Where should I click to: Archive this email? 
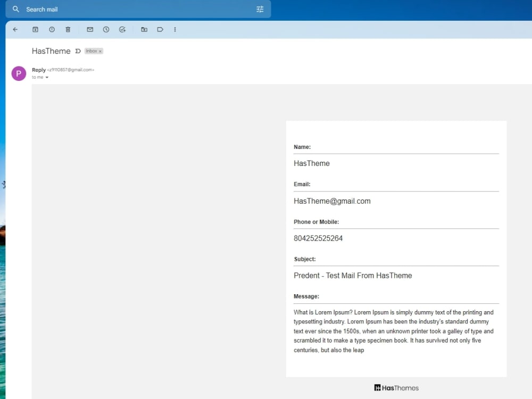[35, 29]
